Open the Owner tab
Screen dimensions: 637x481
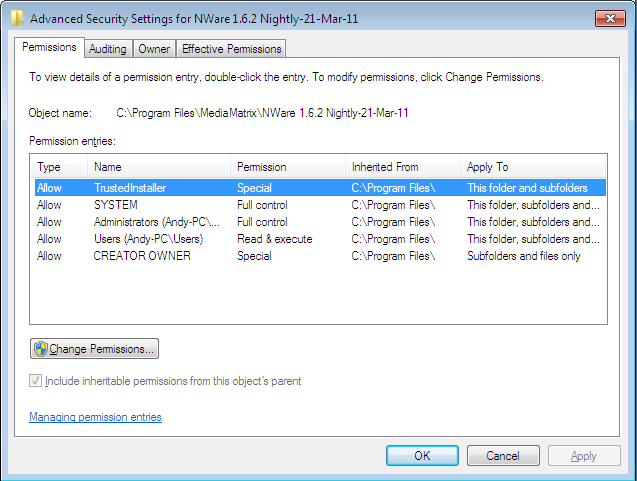tap(154, 49)
